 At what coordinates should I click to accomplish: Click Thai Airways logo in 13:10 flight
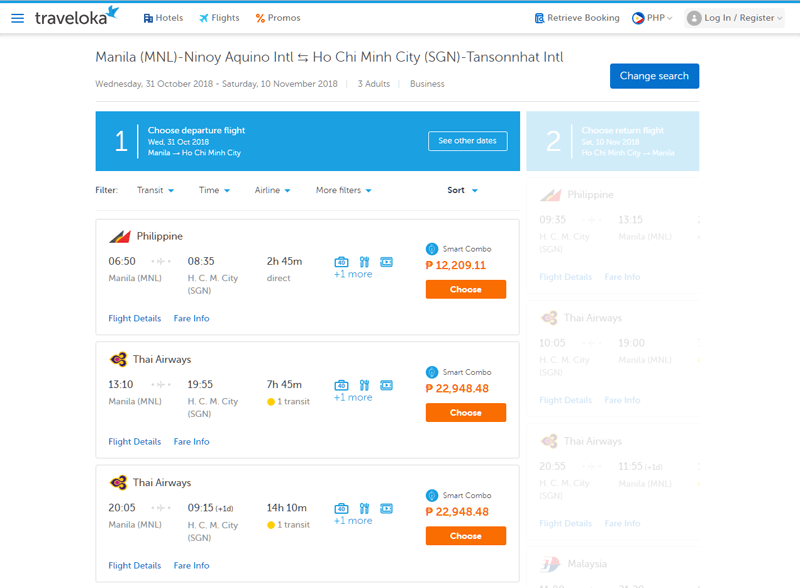[x=118, y=359]
